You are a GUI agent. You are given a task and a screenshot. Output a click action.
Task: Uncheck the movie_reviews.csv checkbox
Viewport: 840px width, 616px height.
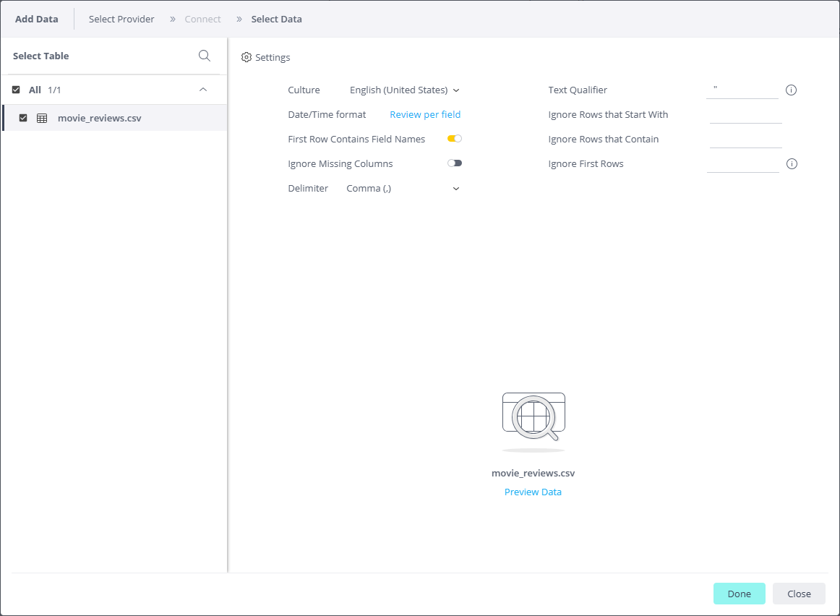click(x=23, y=118)
